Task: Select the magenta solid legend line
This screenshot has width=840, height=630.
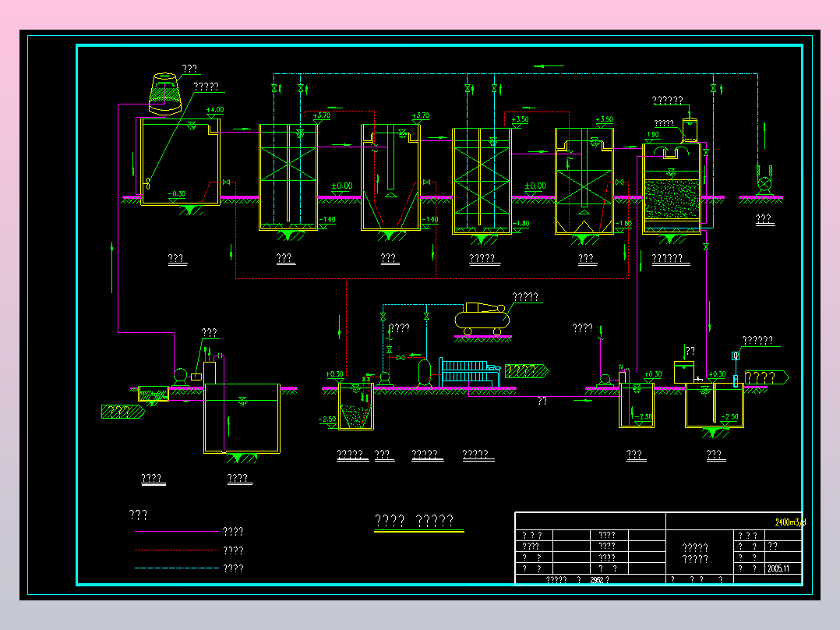Action: (177, 532)
